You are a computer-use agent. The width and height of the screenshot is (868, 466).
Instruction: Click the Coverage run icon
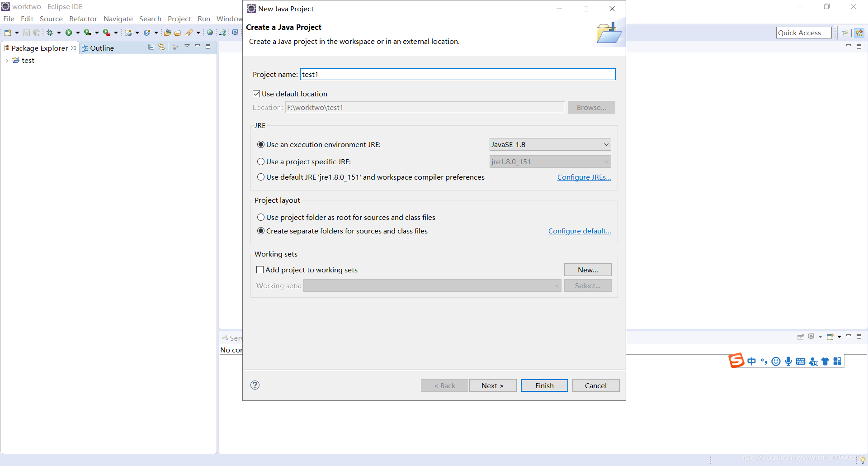tap(87, 33)
